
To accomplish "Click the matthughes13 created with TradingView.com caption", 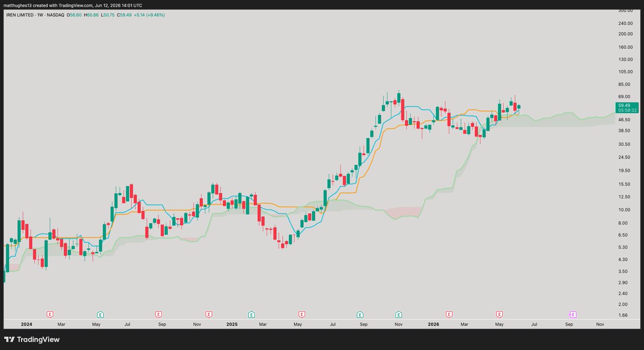I will click(73, 5).
